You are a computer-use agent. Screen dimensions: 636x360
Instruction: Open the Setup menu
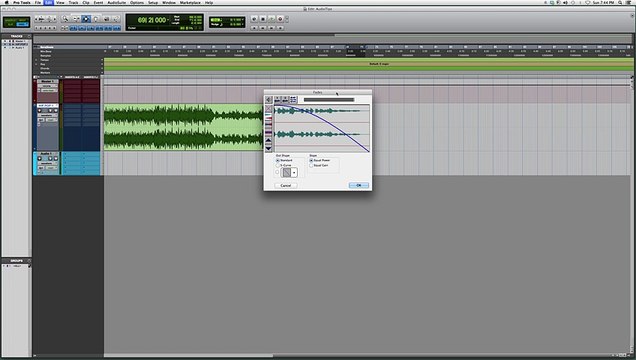(x=153, y=2)
